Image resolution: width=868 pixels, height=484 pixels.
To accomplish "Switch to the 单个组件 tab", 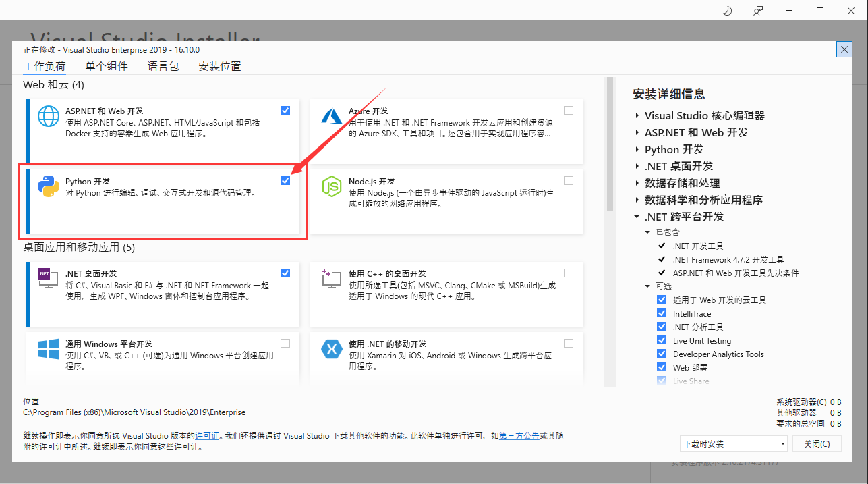I will pyautogui.click(x=107, y=66).
